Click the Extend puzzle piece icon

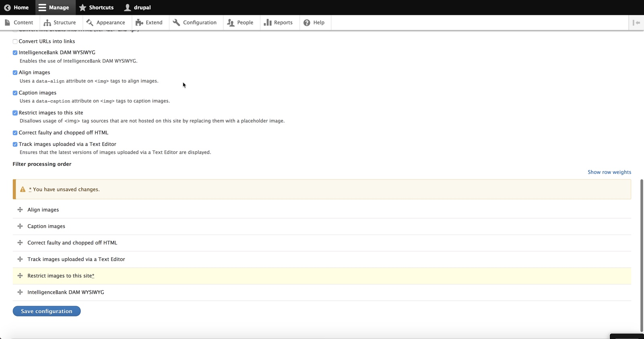click(139, 23)
